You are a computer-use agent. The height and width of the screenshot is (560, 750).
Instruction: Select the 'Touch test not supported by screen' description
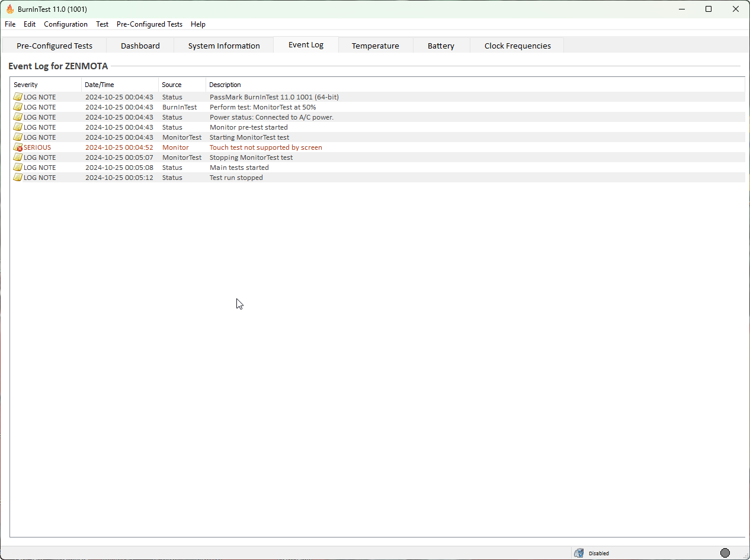point(266,147)
